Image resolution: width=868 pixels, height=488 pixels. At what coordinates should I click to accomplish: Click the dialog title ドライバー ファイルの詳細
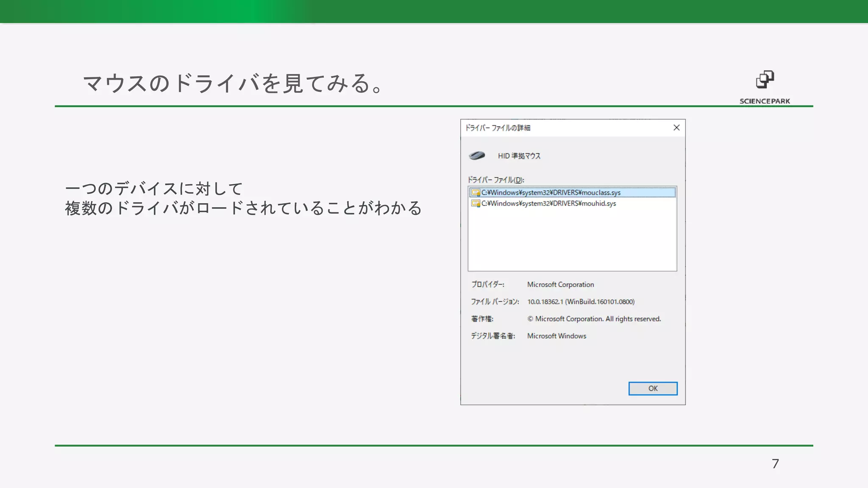(x=498, y=128)
